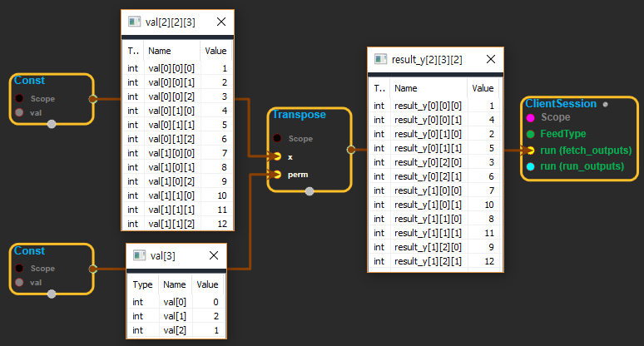Close the result_y[2][3][2] watch window
This screenshot has height=346, width=644.
[491, 60]
